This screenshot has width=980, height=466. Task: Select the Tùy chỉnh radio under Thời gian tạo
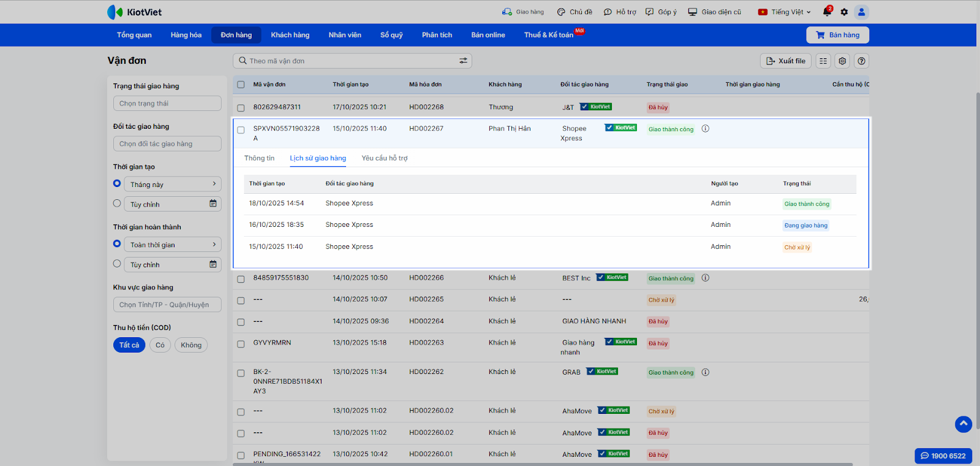click(117, 204)
